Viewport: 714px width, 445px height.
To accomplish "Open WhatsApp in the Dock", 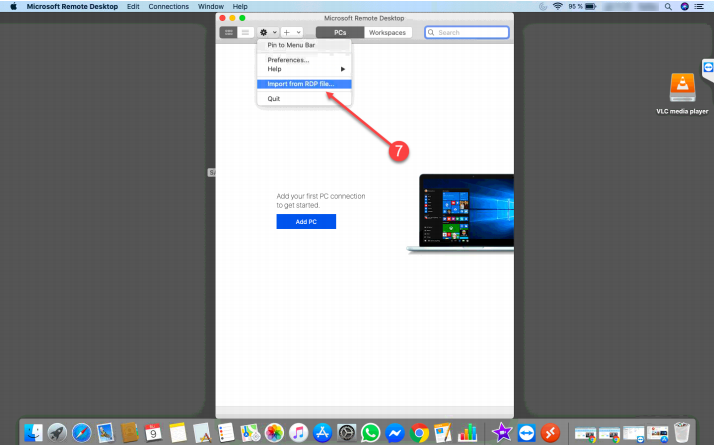I will coord(371,432).
